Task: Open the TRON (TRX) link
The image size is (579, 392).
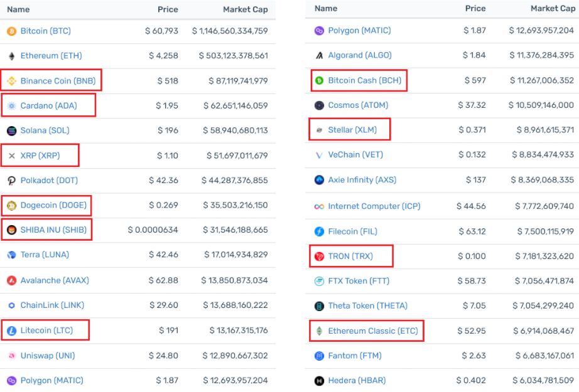Action: coord(350,257)
